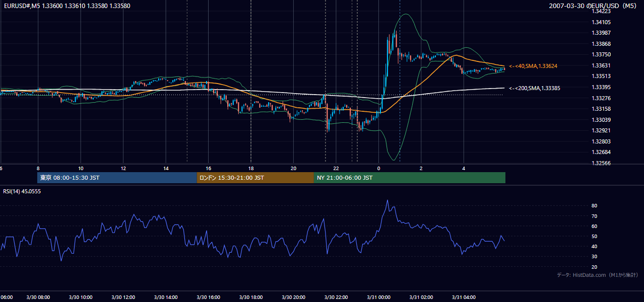This screenshot has height=302, width=644.
Task: Click price axis value 1.33158
Action: click(x=602, y=109)
